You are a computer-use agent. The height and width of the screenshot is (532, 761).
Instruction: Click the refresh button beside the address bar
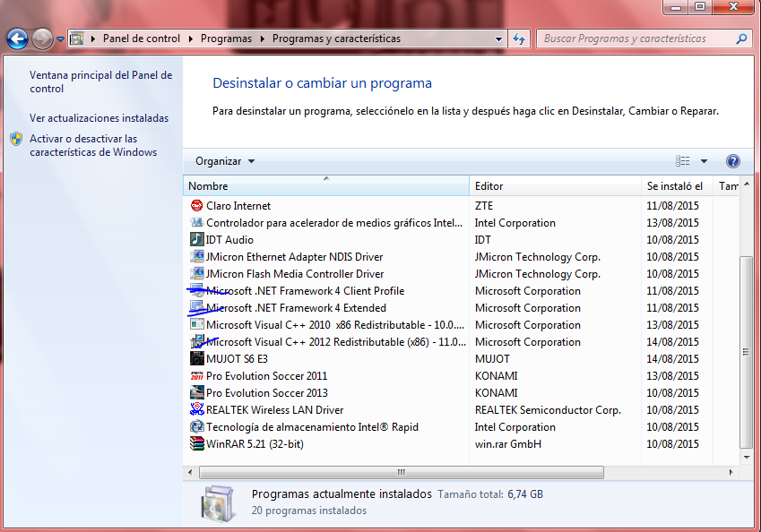(x=519, y=39)
